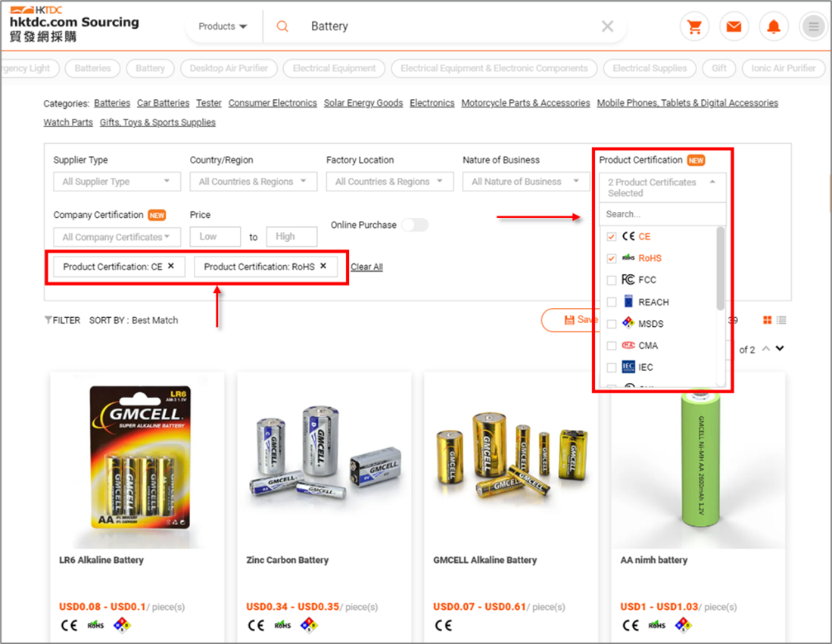Open the SORT BY Best Match selector
Viewport: 832px width, 644px height.
[134, 320]
